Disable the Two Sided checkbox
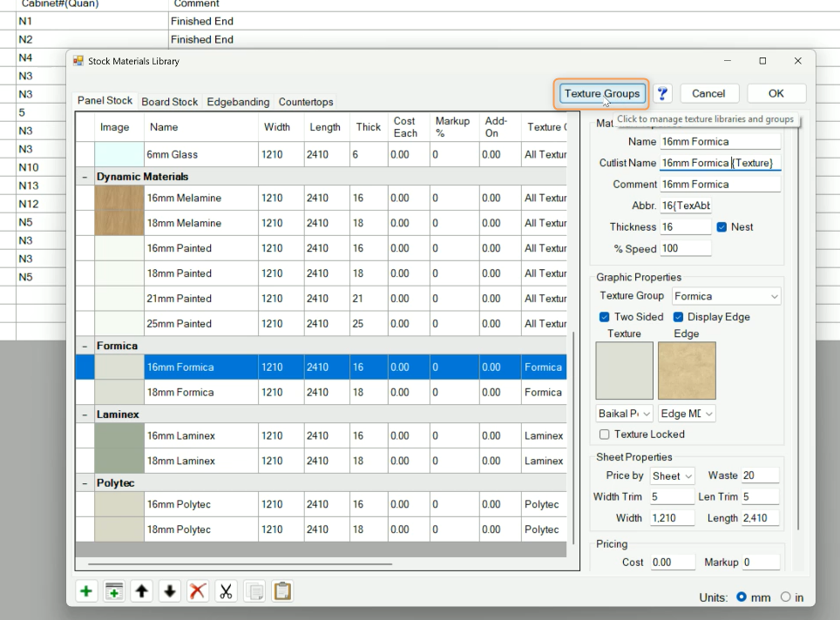840x620 pixels. pos(605,317)
